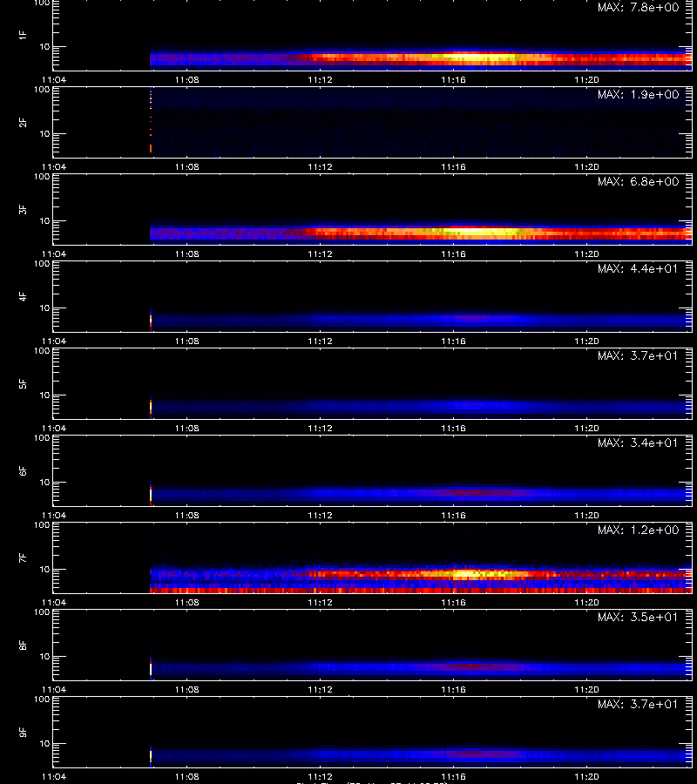
Task: Click the 11:12 time tick below panel 8F
Action: [x=320, y=690]
